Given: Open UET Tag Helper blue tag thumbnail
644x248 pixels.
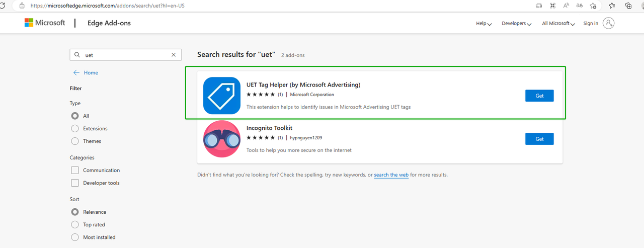Looking at the screenshot, I should pos(222,96).
